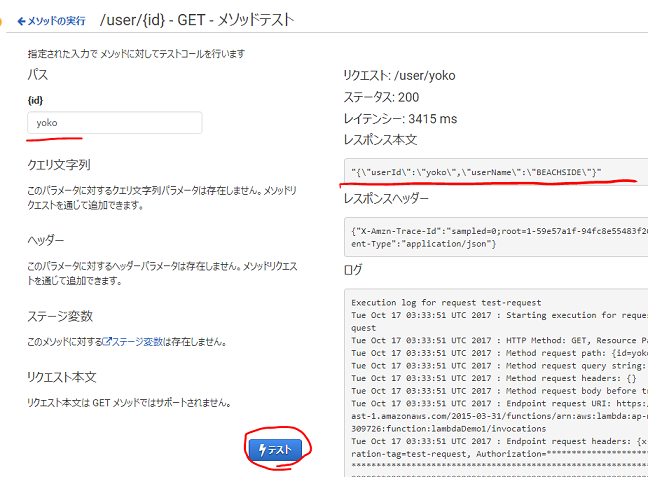Click the 'Execution log for request test-request' line

446,303
